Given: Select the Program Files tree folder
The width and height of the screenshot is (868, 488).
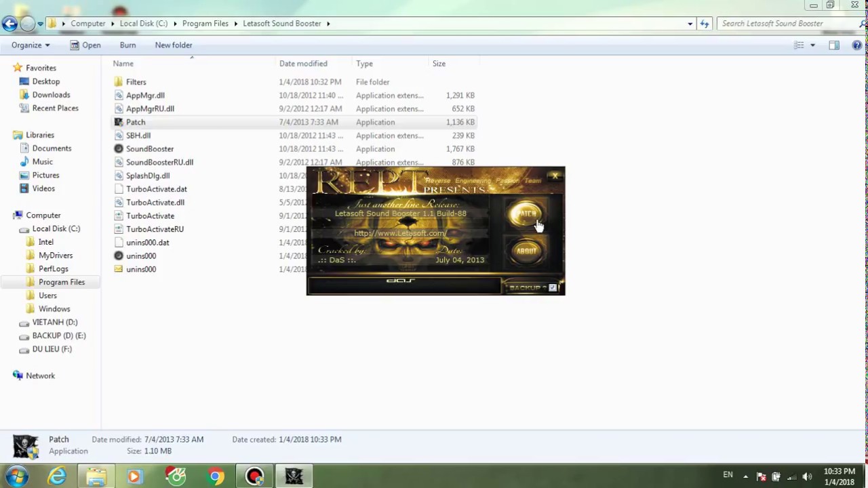Looking at the screenshot, I should pyautogui.click(x=62, y=282).
